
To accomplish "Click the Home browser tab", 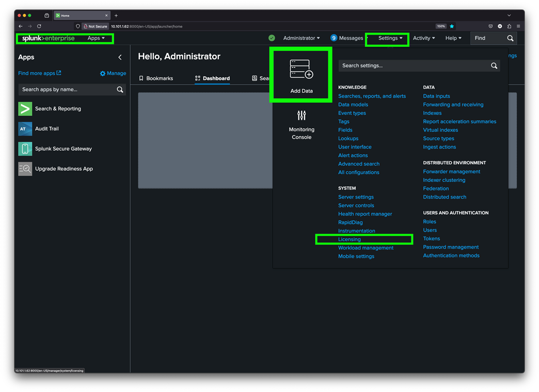I will pyautogui.click(x=82, y=15).
